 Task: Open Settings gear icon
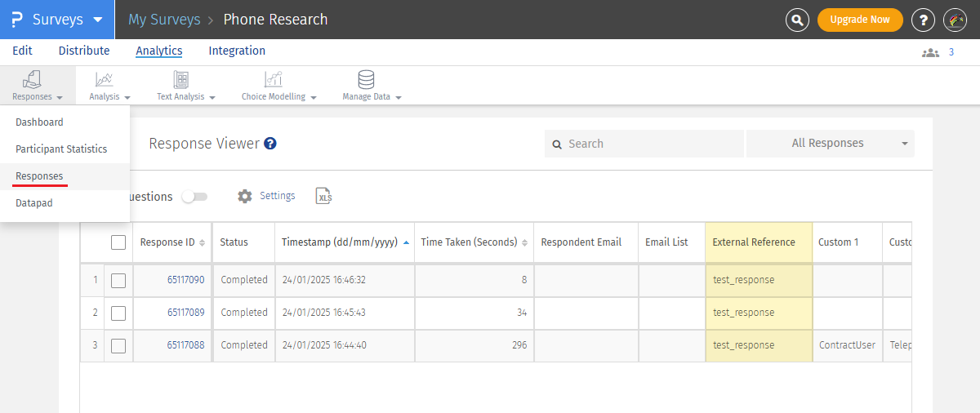click(245, 196)
